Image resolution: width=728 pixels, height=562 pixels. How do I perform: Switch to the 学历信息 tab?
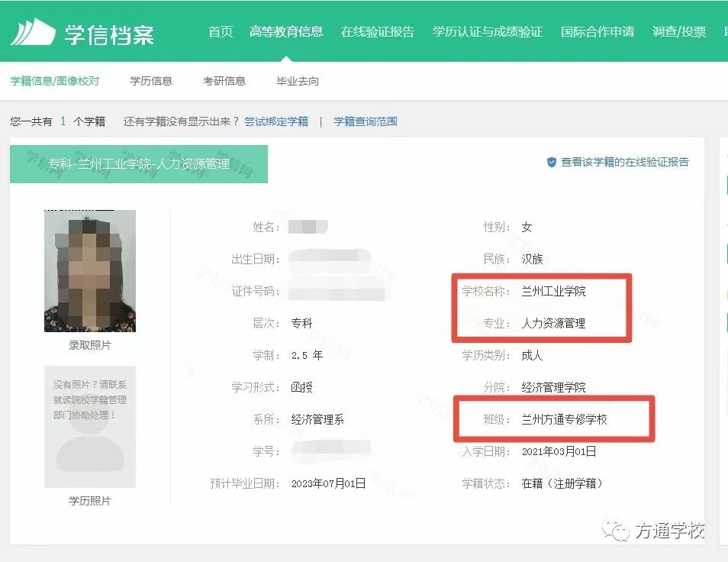(x=150, y=81)
